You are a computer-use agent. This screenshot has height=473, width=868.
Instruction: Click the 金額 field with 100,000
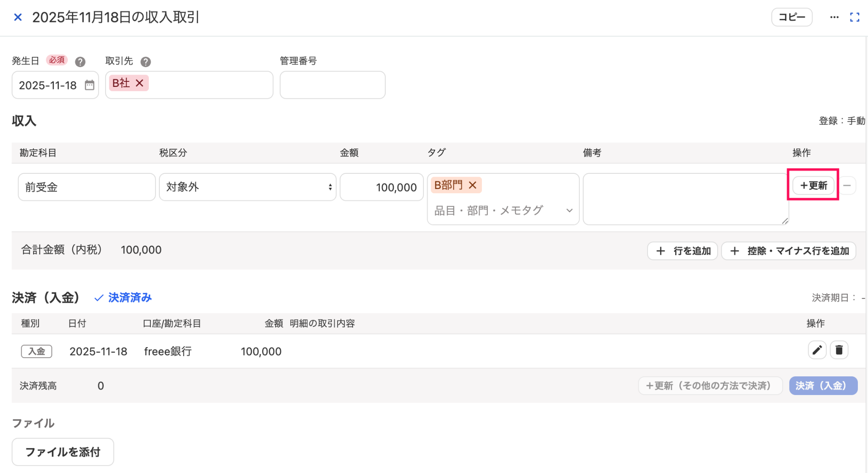point(381,187)
